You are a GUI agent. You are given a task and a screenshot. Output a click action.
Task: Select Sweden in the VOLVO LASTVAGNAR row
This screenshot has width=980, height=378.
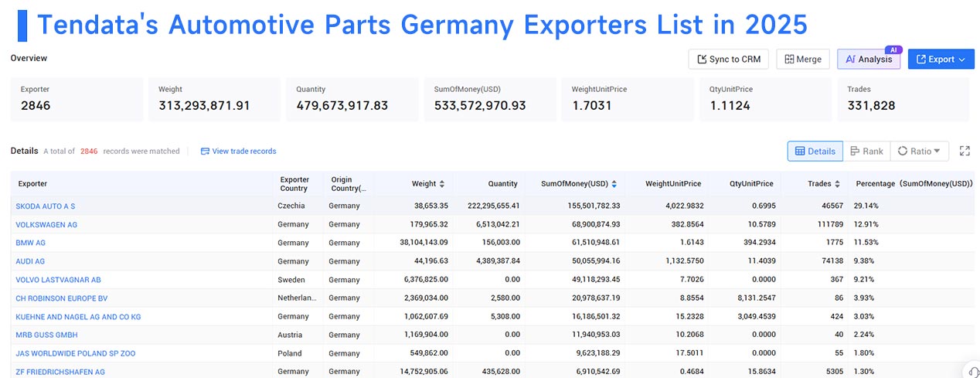[291, 280]
